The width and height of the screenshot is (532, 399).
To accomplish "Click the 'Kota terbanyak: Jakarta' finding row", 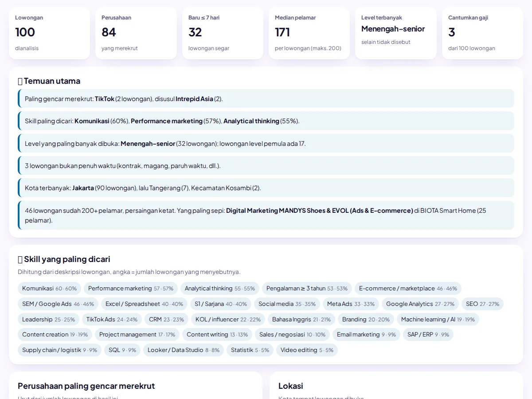I will [x=266, y=188].
